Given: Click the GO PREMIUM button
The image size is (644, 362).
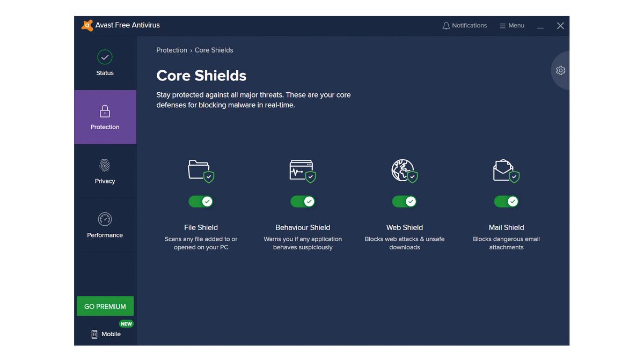Looking at the screenshot, I should point(105,306).
